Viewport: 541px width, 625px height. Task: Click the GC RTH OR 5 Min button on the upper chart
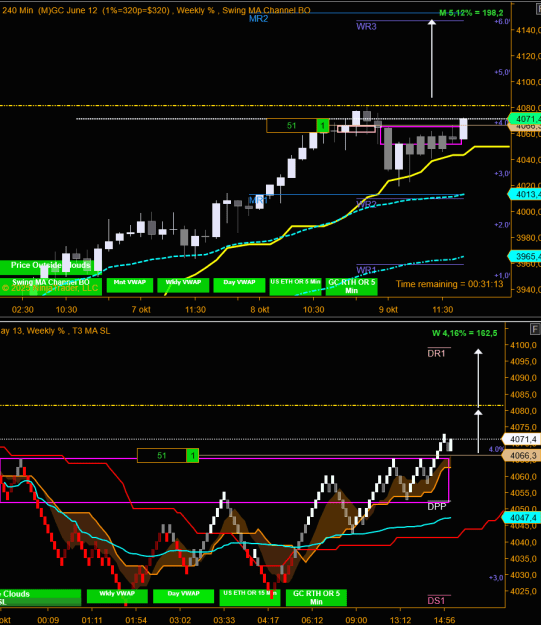click(352, 287)
